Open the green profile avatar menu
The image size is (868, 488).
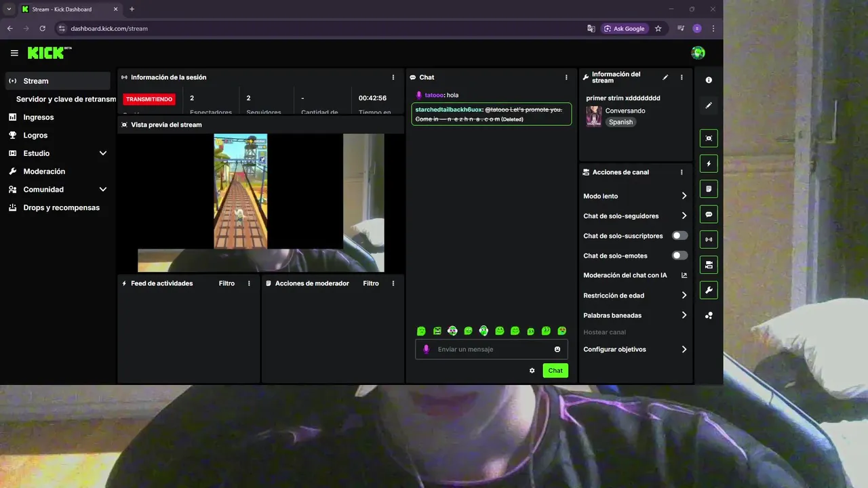pos(698,53)
